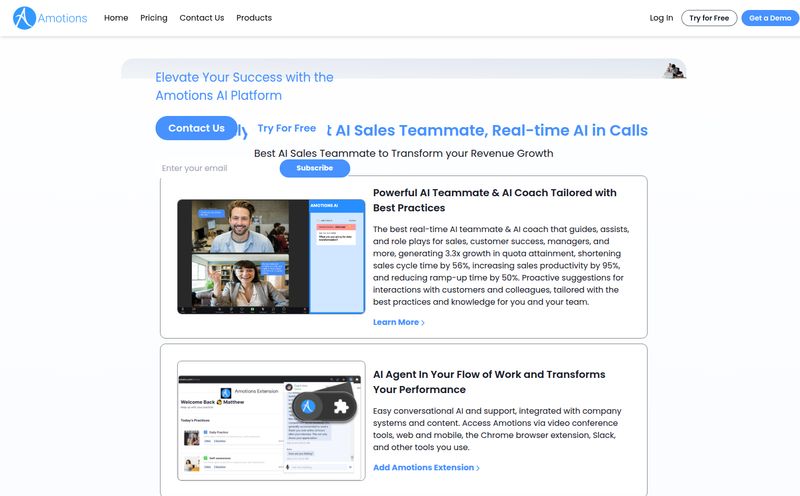Viewport: 800px width, 496px height.
Task: Click the Amotions brand name text
Action: pyautogui.click(x=62, y=18)
